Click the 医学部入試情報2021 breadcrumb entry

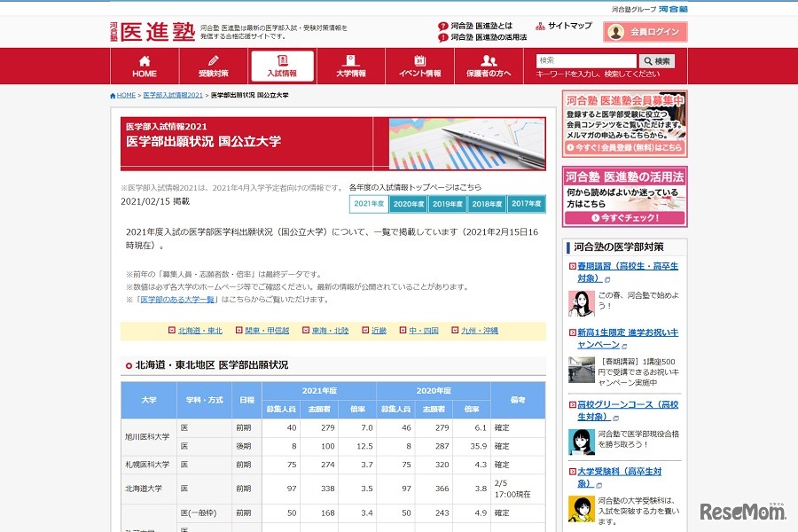pos(172,94)
